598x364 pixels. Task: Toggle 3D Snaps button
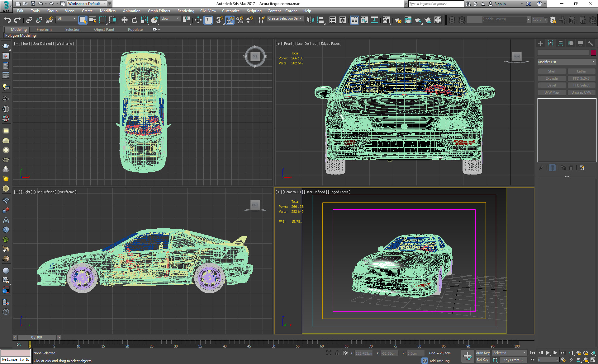click(x=220, y=20)
